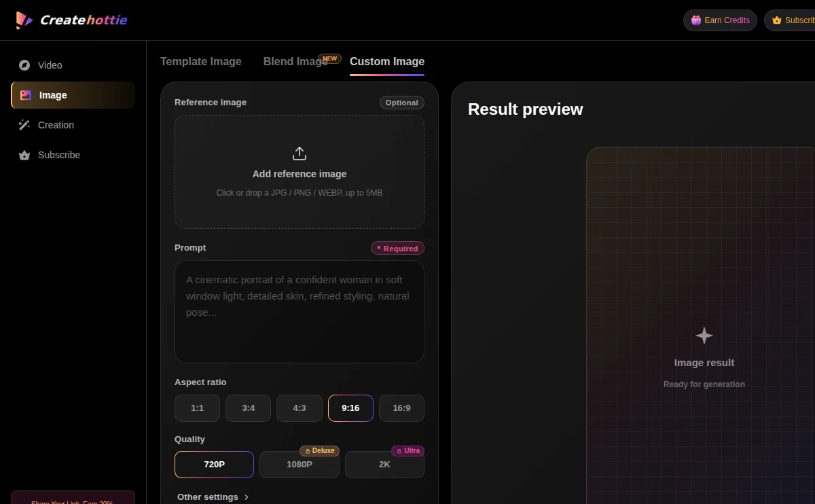This screenshot has height=504, width=815.
Task: Click the Image picture icon in sidebar
Action: (x=26, y=95)
